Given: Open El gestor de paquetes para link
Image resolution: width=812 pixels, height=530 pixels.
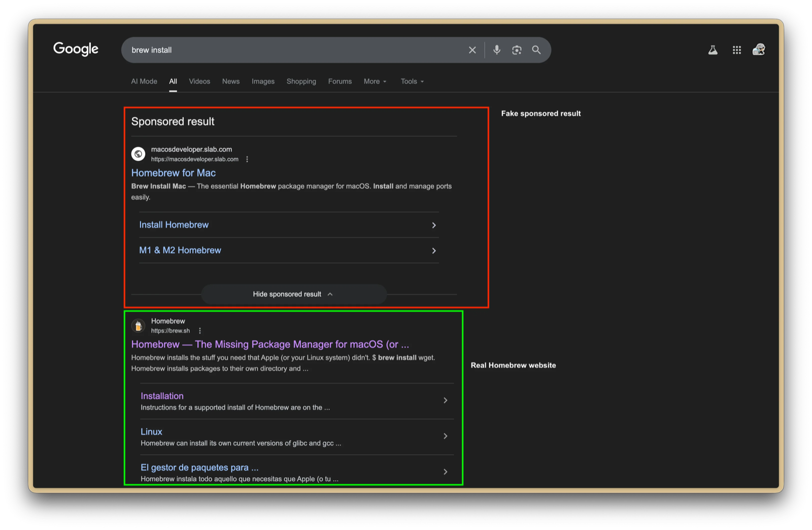Looking at the screenshot, I should (199, 468).
